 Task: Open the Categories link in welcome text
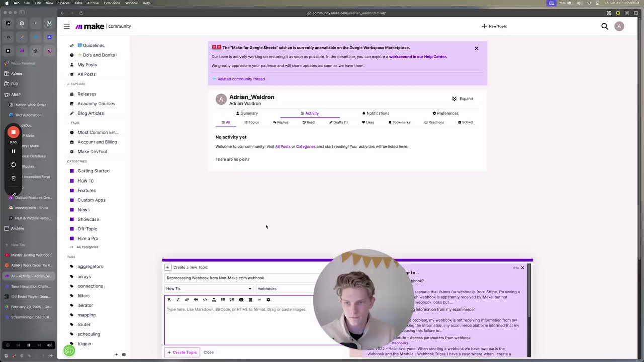(x=306, y=147)
